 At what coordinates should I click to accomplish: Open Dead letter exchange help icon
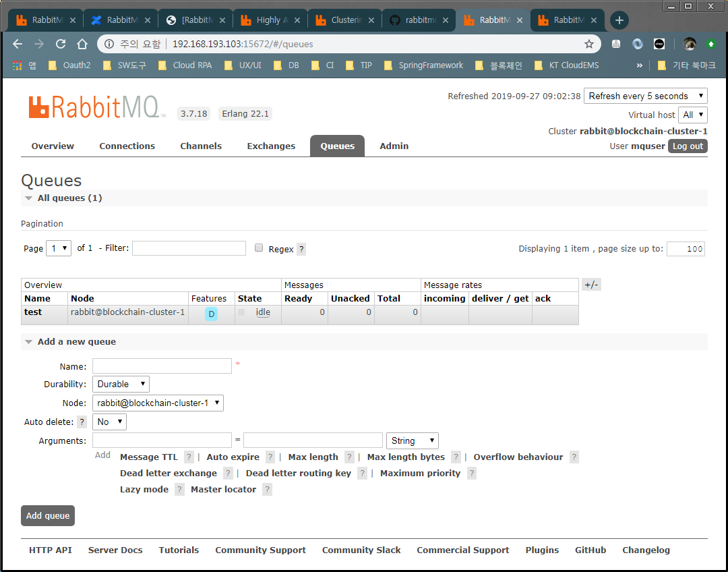228,474
